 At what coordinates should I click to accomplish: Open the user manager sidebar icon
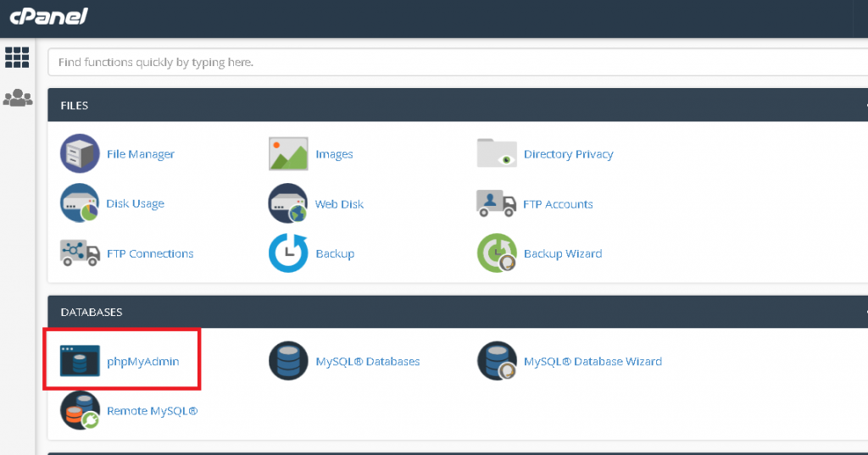pyautogui.click(x=18, y=98)
